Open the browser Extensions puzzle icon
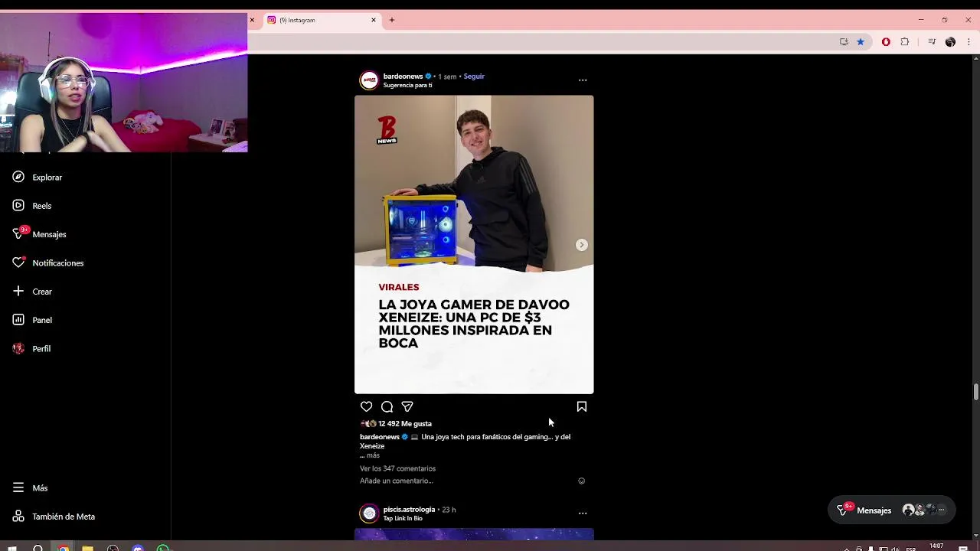This screenshot has width=980, height=551. 905,42
